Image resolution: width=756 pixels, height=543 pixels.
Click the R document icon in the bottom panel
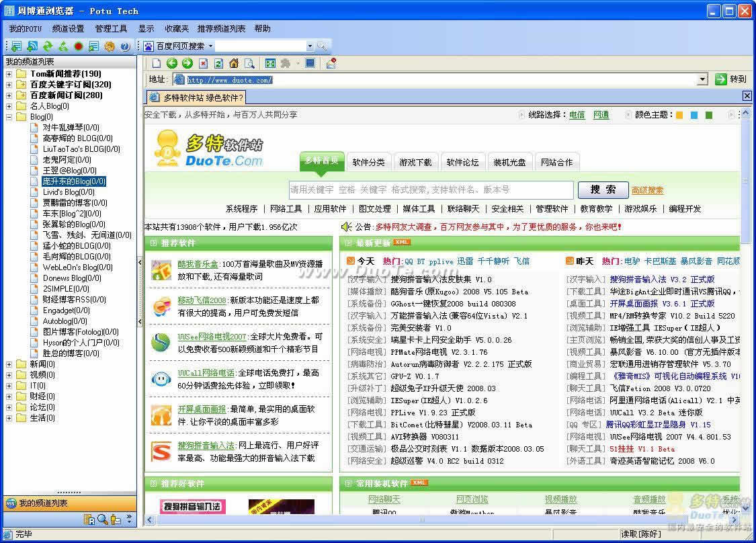coord(89,519)
